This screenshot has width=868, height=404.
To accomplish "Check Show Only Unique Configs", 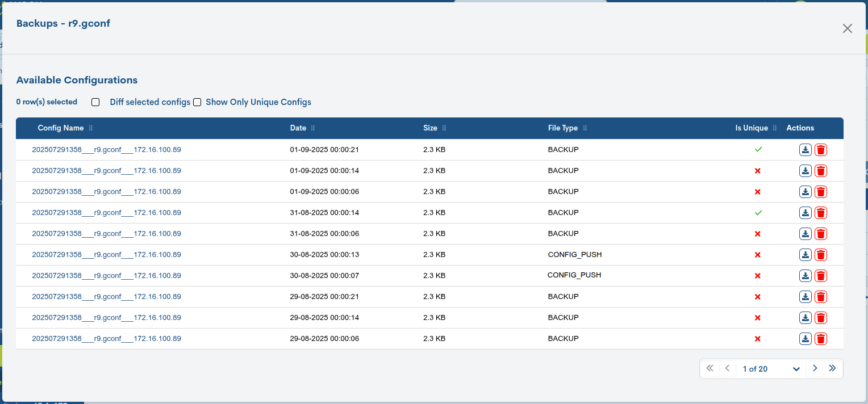I will (197, 102).
